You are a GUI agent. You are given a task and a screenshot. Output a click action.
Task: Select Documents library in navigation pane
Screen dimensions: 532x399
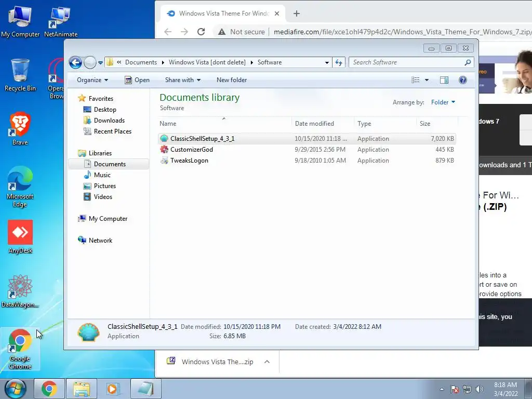click(x=110, y=164)
